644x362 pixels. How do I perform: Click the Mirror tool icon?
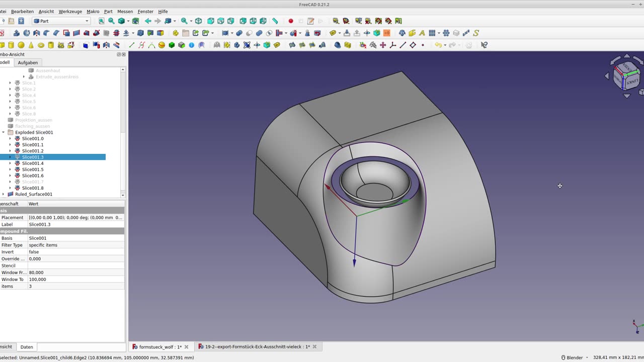pyautogui.click(x=37, y=33)
